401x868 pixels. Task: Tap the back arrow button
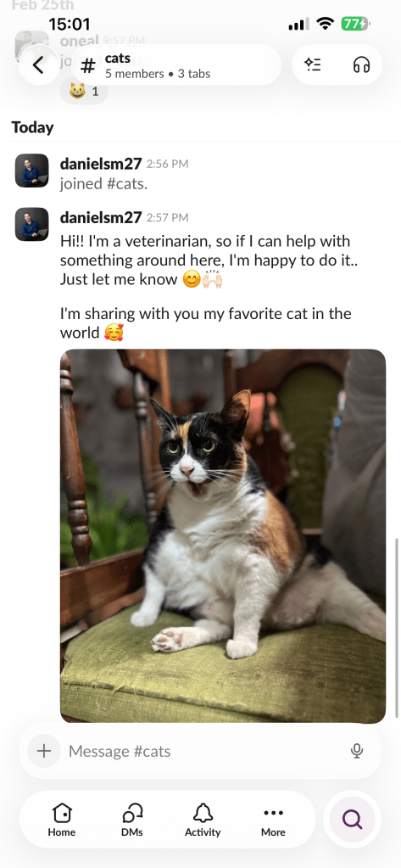coord(38,65)
